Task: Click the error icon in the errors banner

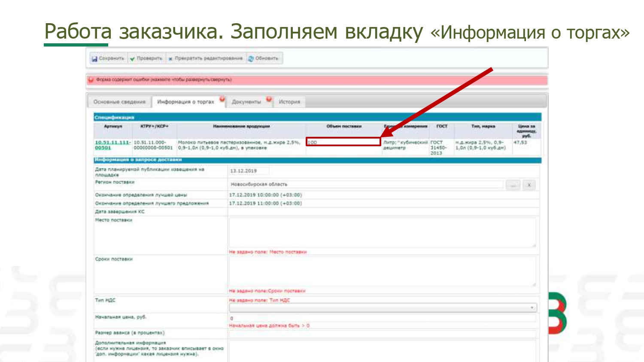Action: tap(91, 80)
